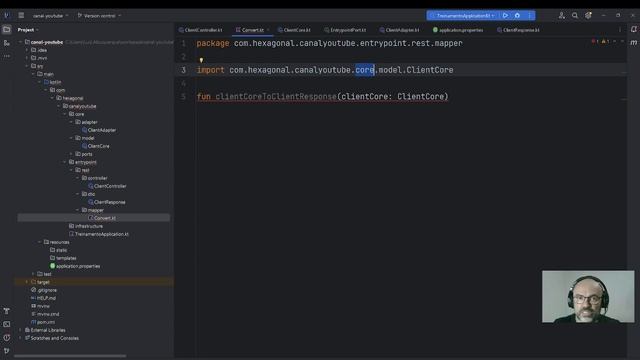Switch to the ClientAdapter.kt tab
Screen dimensions: 640x360
coord(399,30)
